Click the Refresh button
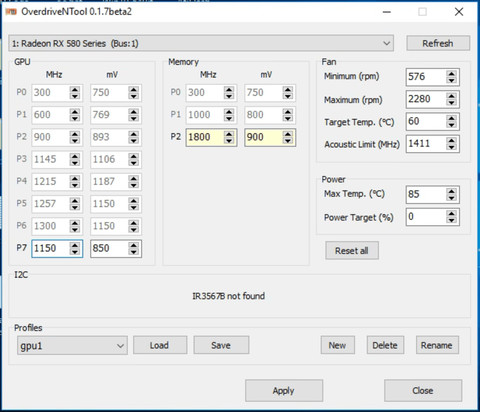This screenshot has width=480, height=412. coord(438,43)
